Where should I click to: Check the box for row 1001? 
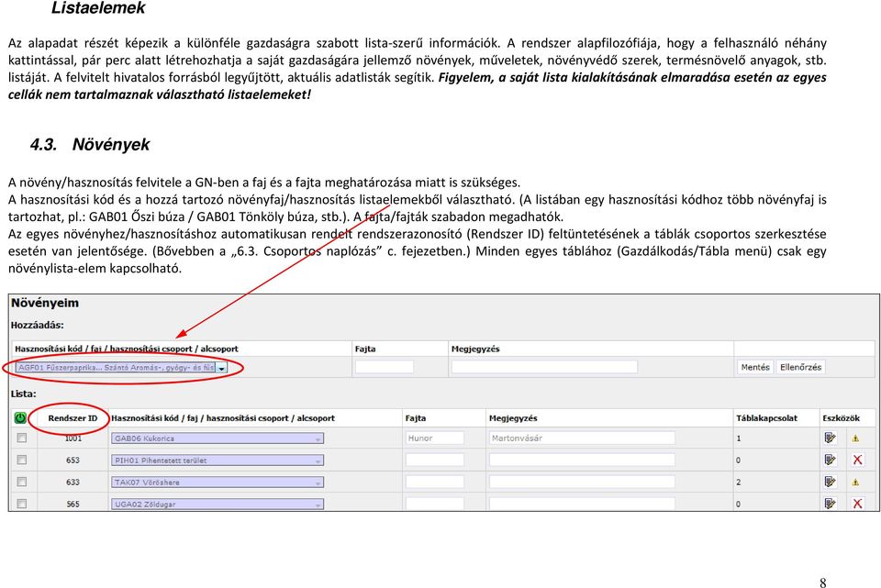tap(22, 438)
